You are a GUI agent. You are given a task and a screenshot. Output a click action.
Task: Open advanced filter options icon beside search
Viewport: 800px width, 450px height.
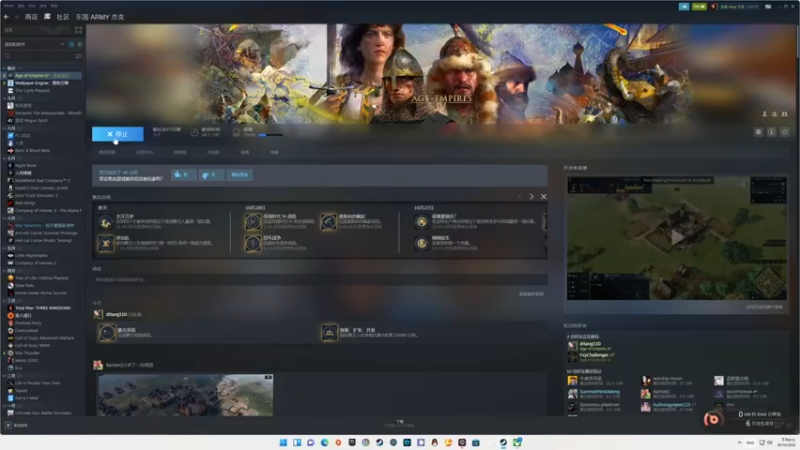[x=78, y=56]
